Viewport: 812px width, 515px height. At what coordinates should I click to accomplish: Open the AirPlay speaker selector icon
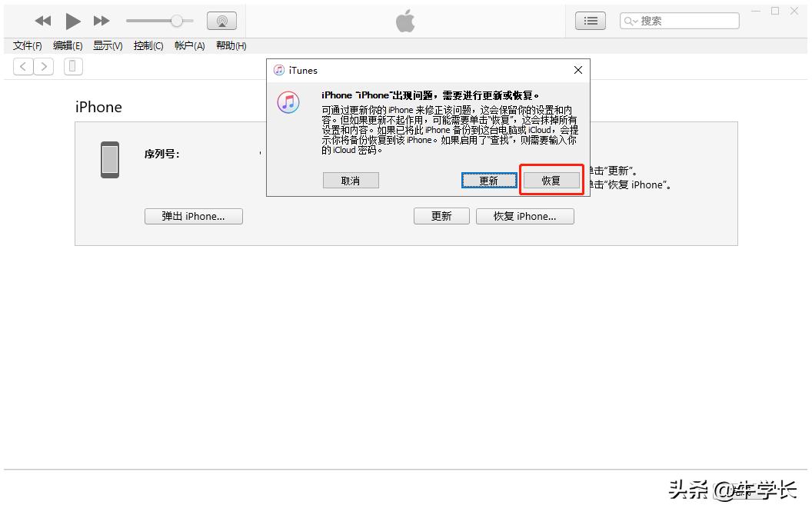click(x=221, y=21)
